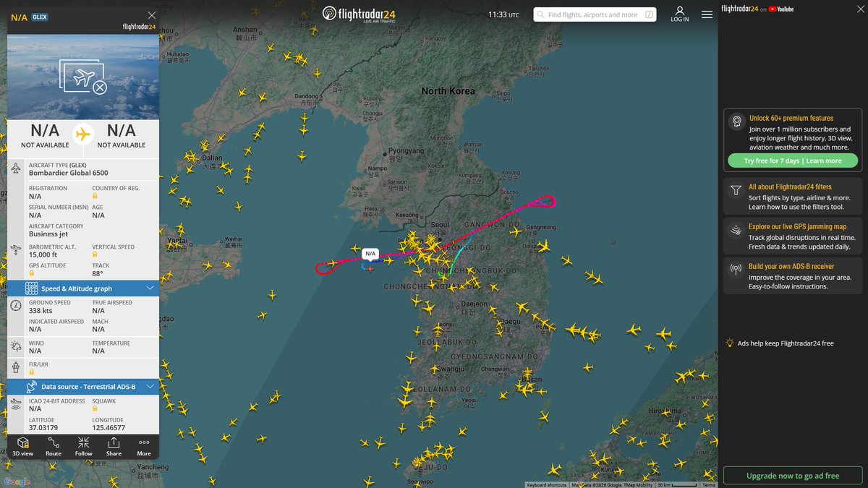Viewport: 868px width, 488px height.
Task: Click the wind and temperature icon
Action: [x=16, y=347]
